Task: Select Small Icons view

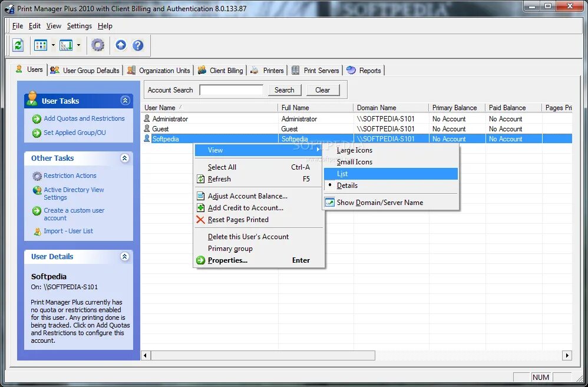Action: tap(391, 162)
